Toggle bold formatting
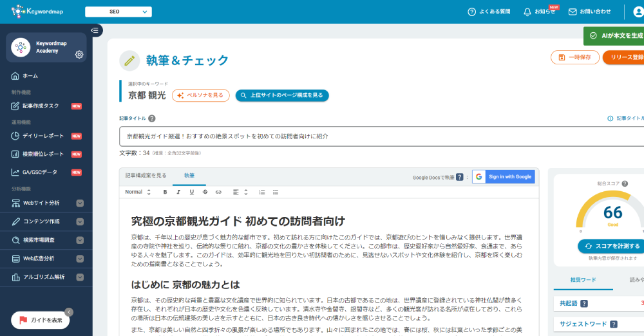 [165, 192]
